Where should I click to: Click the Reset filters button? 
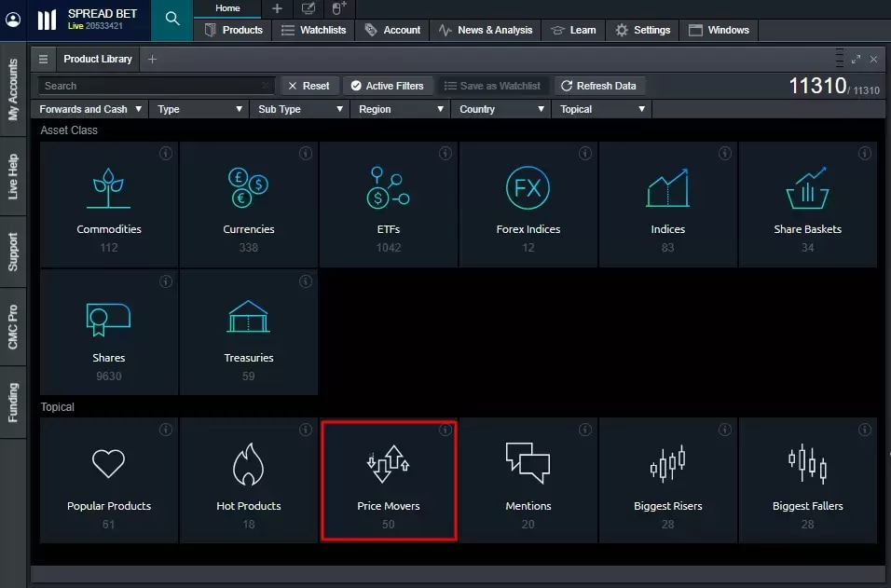coord(308,86)
